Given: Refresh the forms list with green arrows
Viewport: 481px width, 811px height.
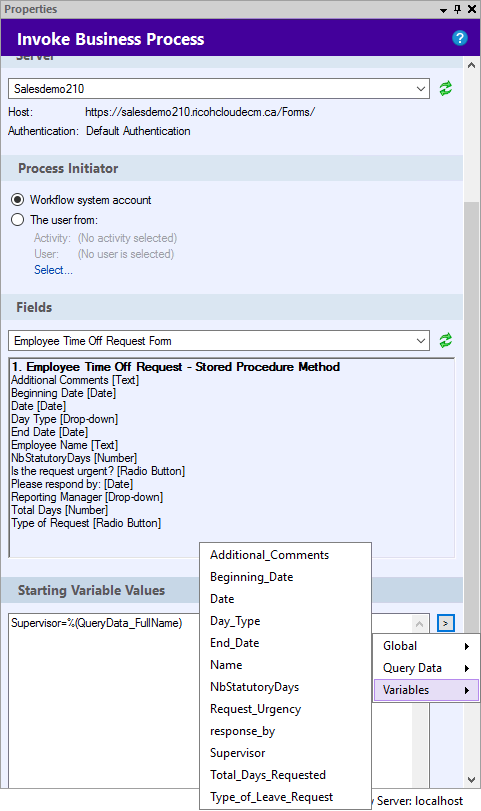Looking at the screenshot, I should (x=445, y=340).
